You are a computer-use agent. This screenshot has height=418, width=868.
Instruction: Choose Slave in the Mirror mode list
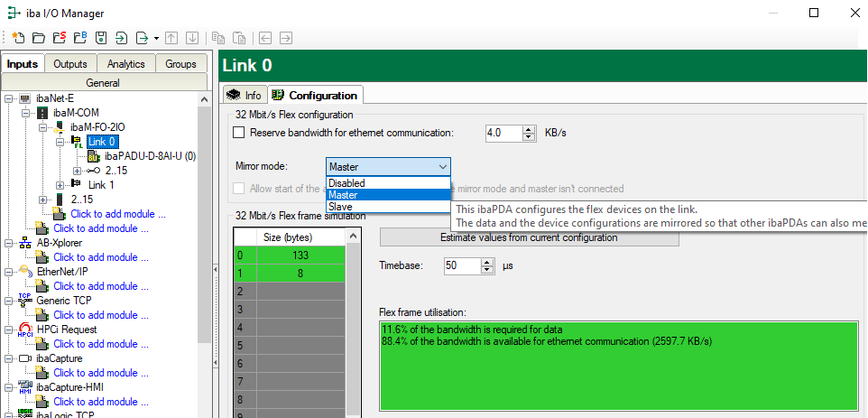coord(388,207)
